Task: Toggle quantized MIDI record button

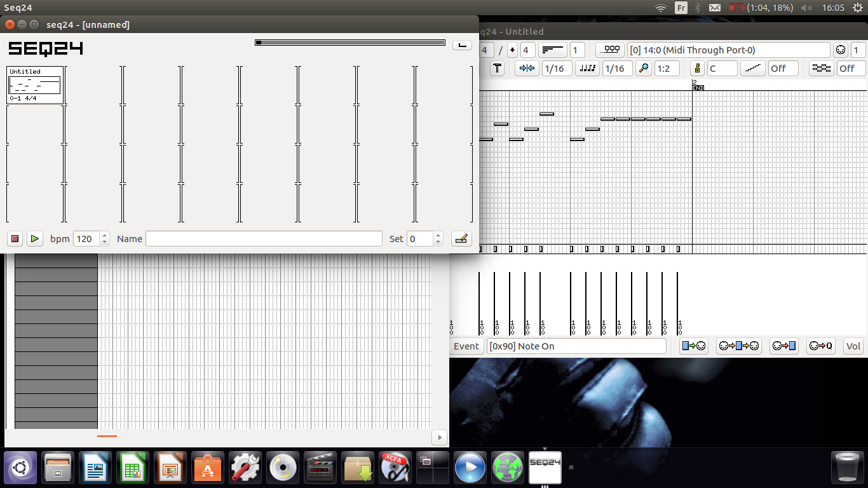Action: tap(820, 346)
